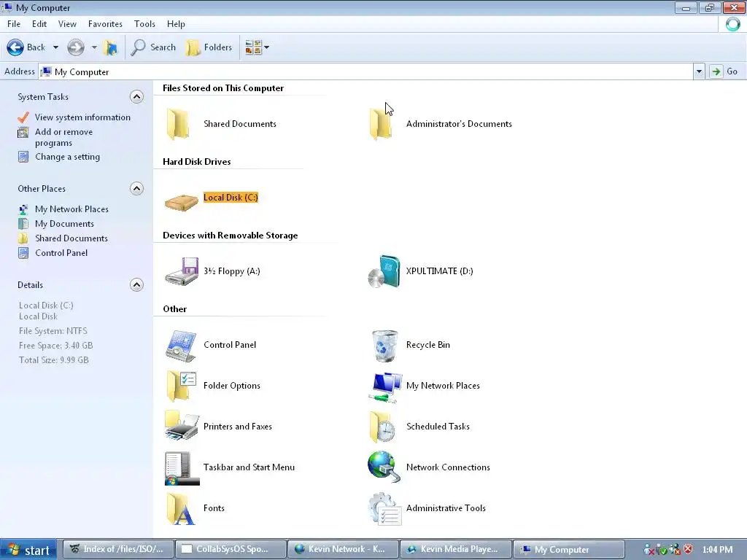Click the Go button
747x560 pixels.
click(x=724, y=71)
